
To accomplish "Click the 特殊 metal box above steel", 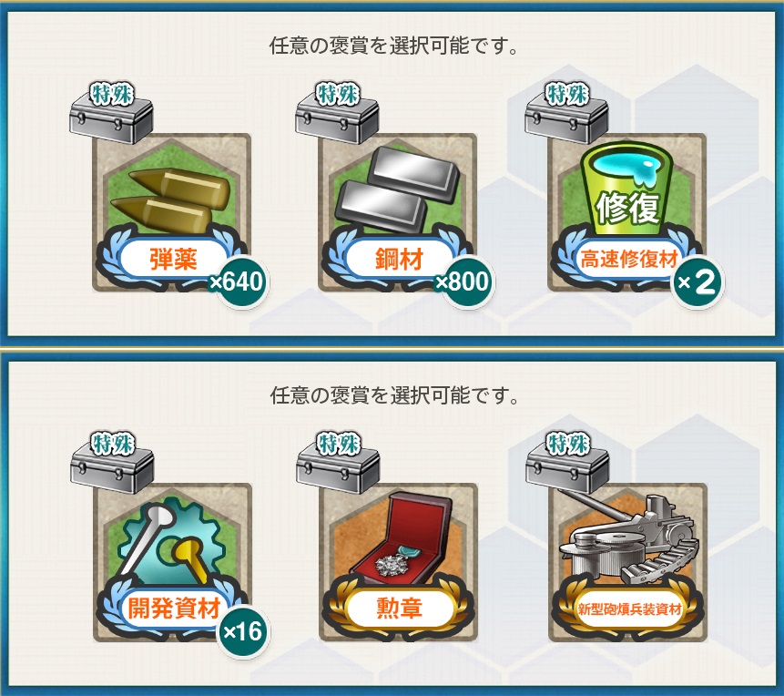I will click(337, 114).
